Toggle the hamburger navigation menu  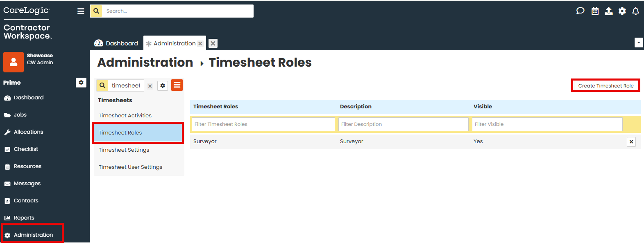point(81,11)
